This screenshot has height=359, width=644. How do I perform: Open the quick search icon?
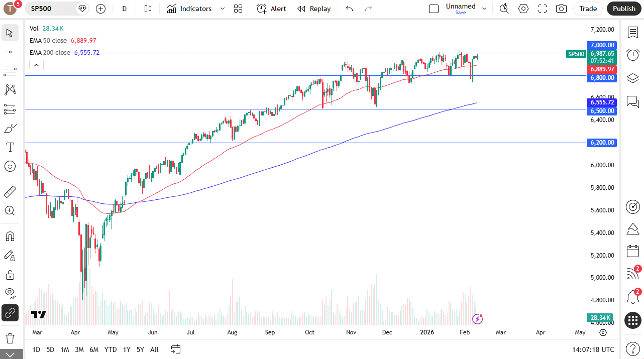(x=504, y=9)
